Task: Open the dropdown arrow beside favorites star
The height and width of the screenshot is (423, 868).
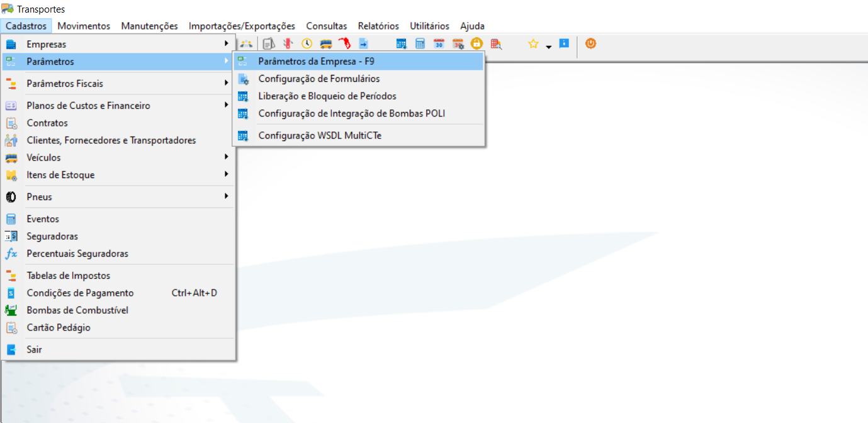Action: tap(548, 46)
